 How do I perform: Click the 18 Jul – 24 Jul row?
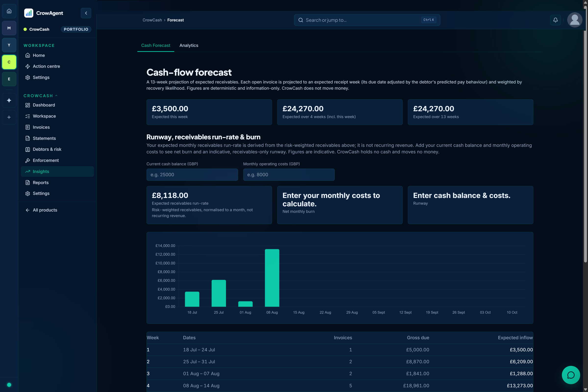(x=340, y=350)
